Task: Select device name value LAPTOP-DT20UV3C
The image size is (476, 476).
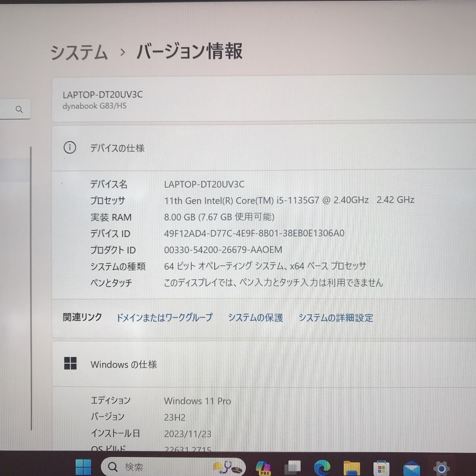Action: (204, 184)
